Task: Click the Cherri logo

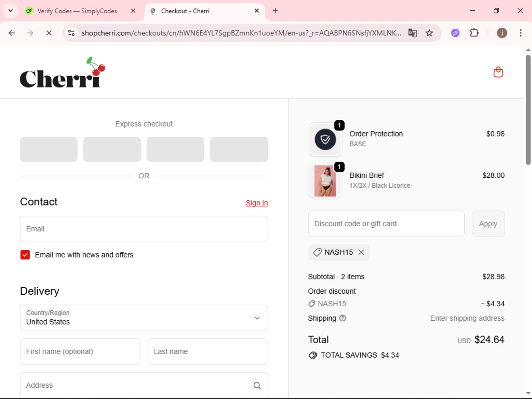Action: pos(62,73)
